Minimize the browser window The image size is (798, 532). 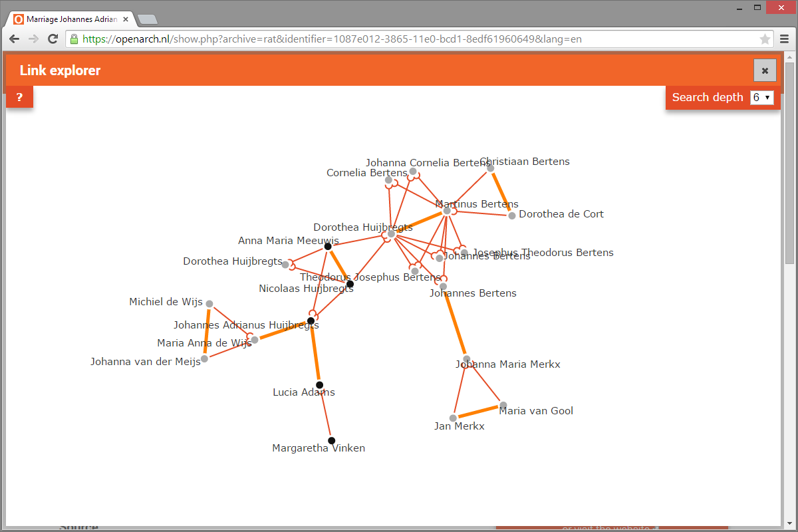pyautogui.click(x=738, y=8)
